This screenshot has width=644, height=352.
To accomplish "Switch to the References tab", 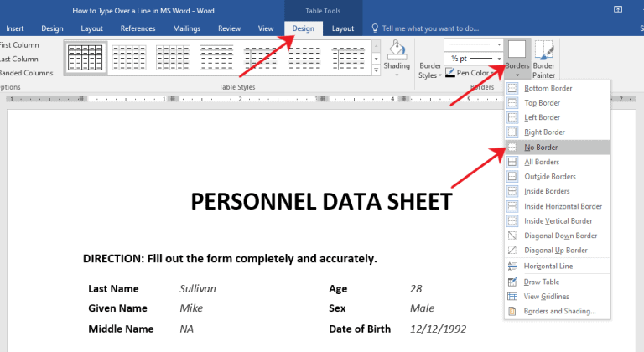I will coord(138,28).
